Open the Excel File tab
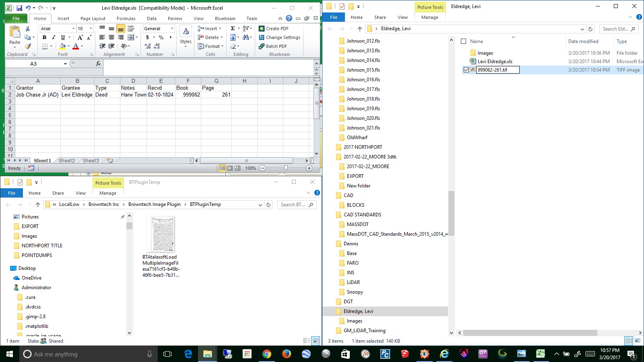 point(16,19)
